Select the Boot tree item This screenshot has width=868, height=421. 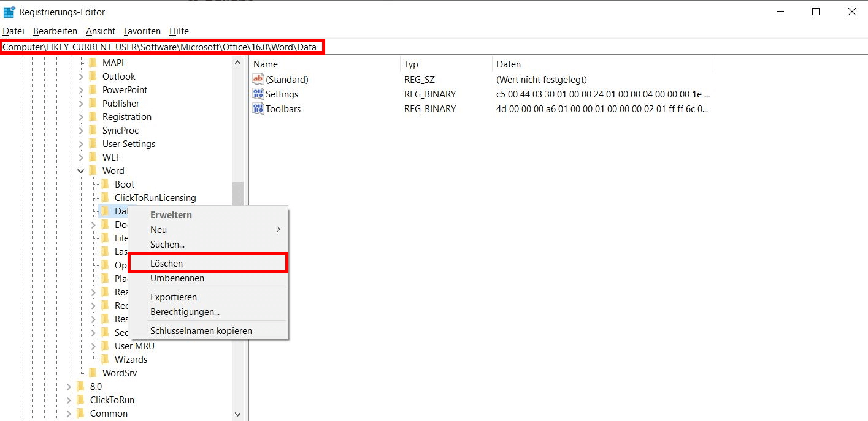click(125, 184)
